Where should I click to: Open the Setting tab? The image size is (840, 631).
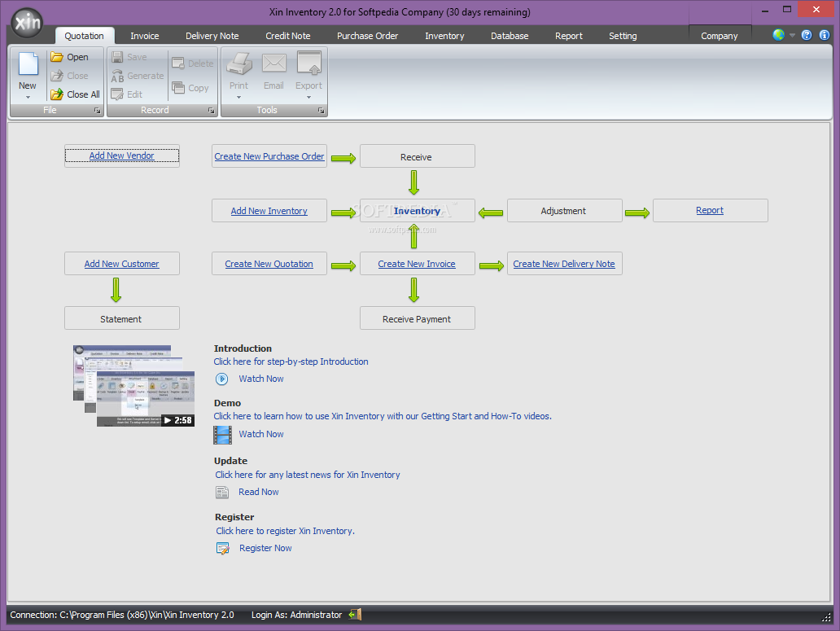click(623, 36)
